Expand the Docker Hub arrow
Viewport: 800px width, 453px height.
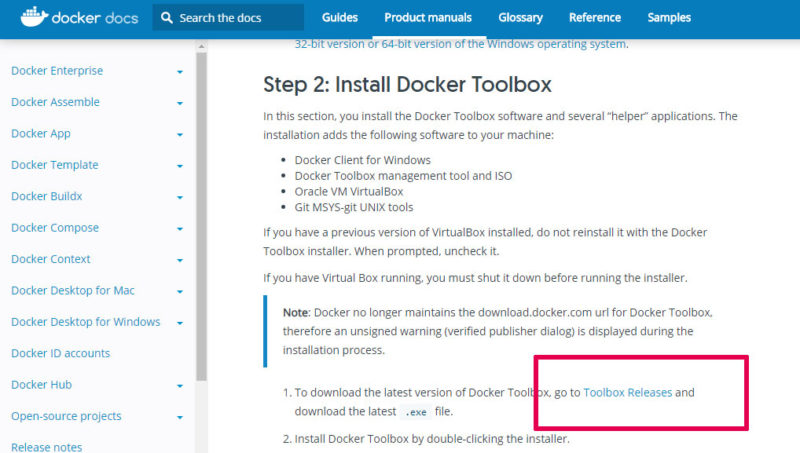click(180, 386)
